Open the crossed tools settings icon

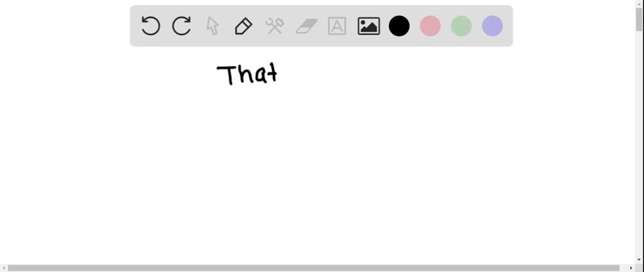pyautogui.click(x=274, y=26)
